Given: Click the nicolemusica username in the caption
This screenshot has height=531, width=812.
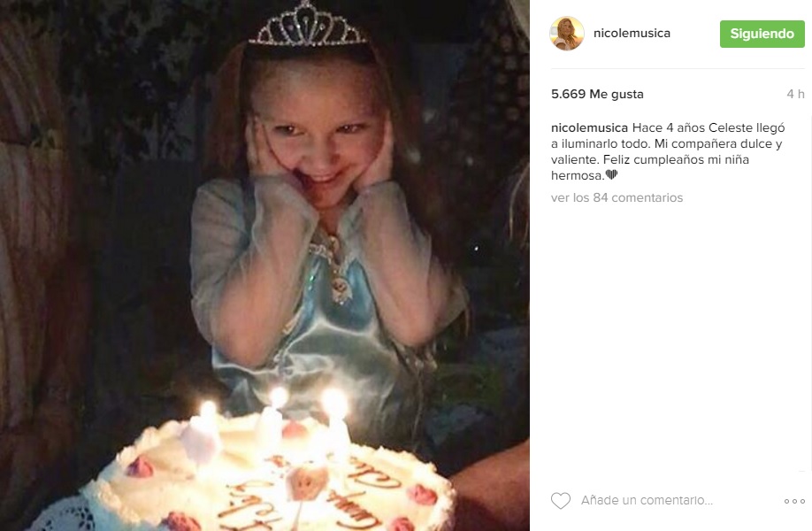Looking at the screenshot, I should (x=589, y=127).
